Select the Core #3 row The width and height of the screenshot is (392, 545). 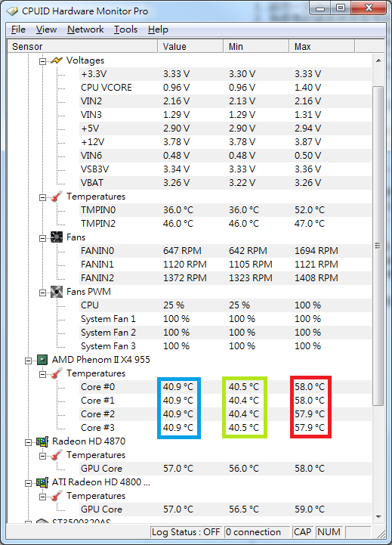pyautogui.click(x=225, y=428)
